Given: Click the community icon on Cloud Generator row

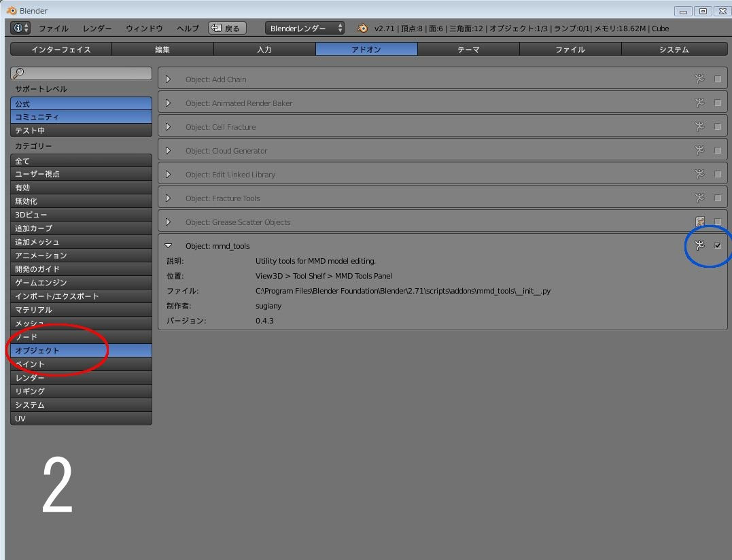Looking at the screenshot, I should 699,151.
